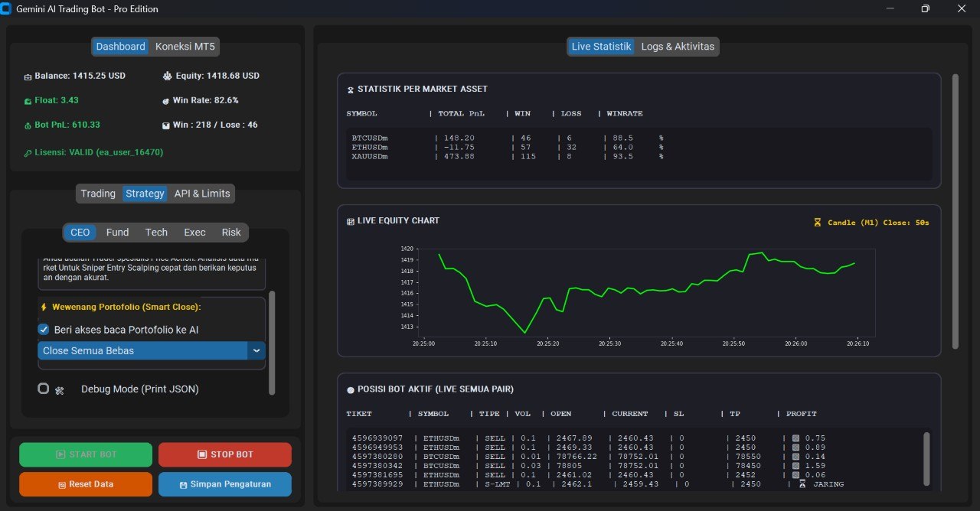The width and height of the screenshot is (980, 511).
Task: Open the Logs & Aktivitas tab
Action: 678,47
